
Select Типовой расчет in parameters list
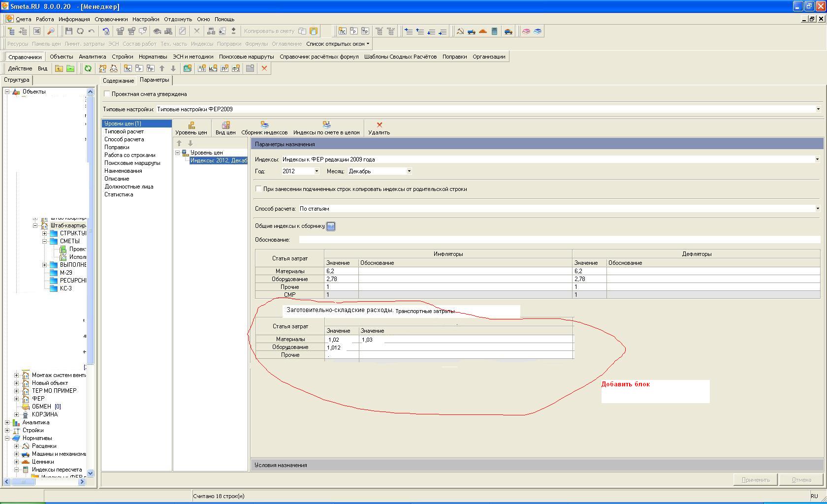click(124, 131)
